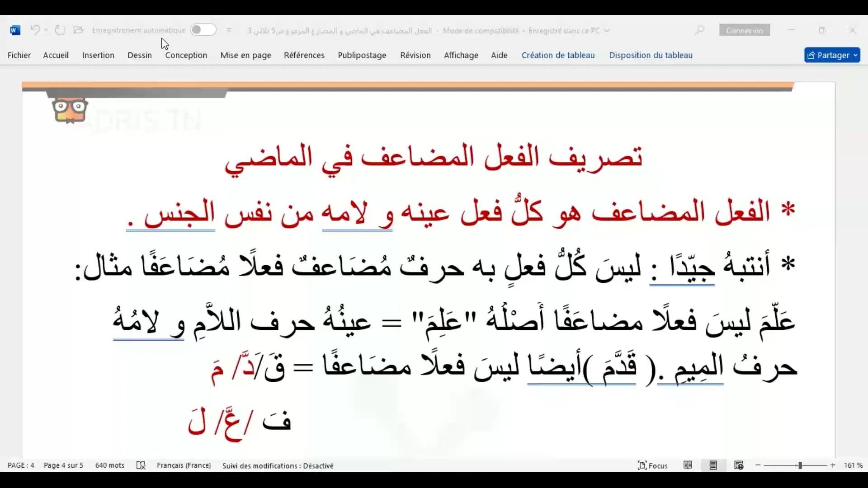This screenshot has height=488, width=868.
Task: Toggle Suivi des modifications status
Action: click(x=278, y=465)
